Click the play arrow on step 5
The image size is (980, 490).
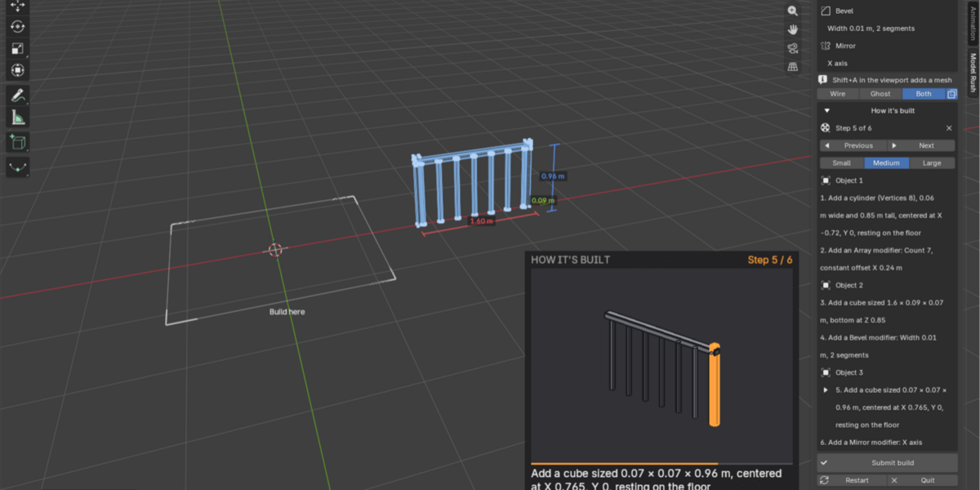click(x=826, y=390)
